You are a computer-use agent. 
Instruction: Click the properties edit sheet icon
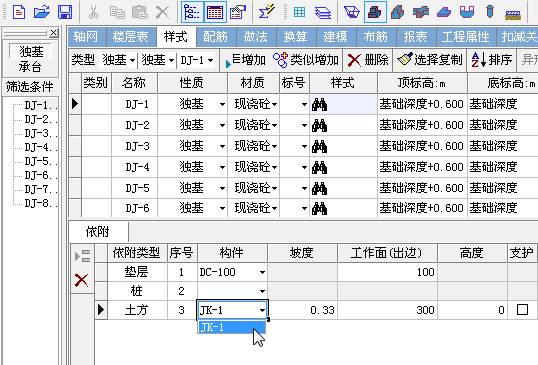238,12
